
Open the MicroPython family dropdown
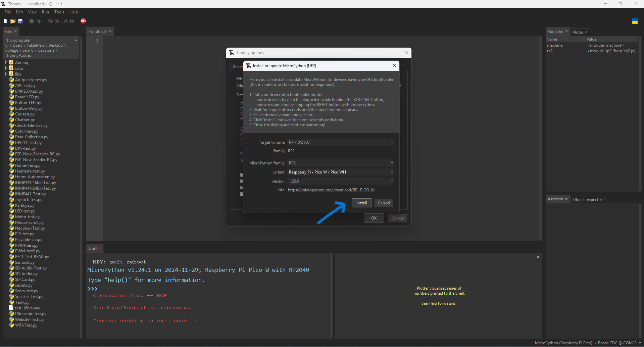[392, 163]
